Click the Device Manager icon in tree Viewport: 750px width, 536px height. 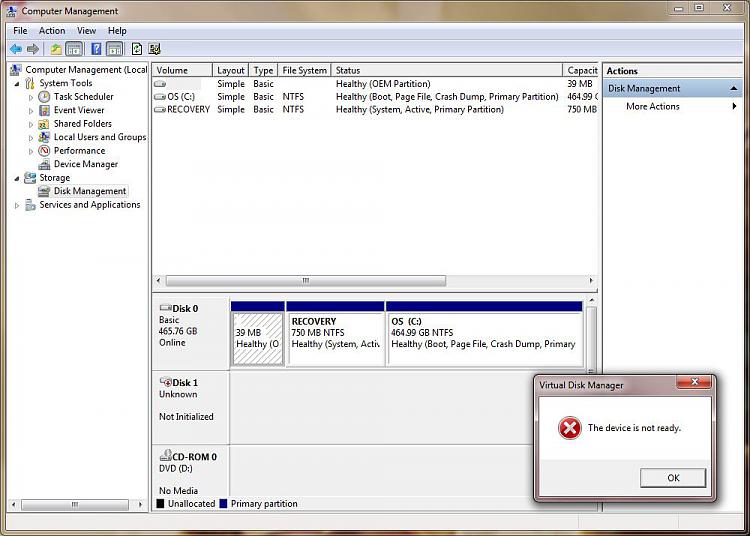pyautogui.click(x=44, y=164)
